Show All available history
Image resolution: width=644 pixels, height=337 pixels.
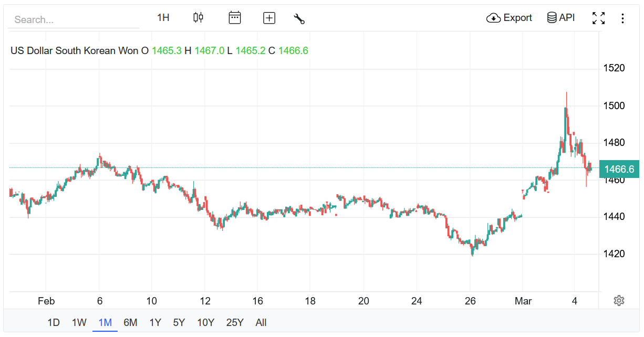tap(261, 322)
